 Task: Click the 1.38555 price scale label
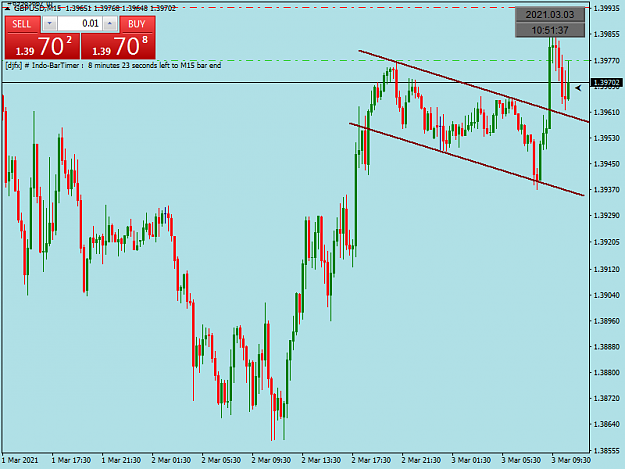(x=606, y=451)
